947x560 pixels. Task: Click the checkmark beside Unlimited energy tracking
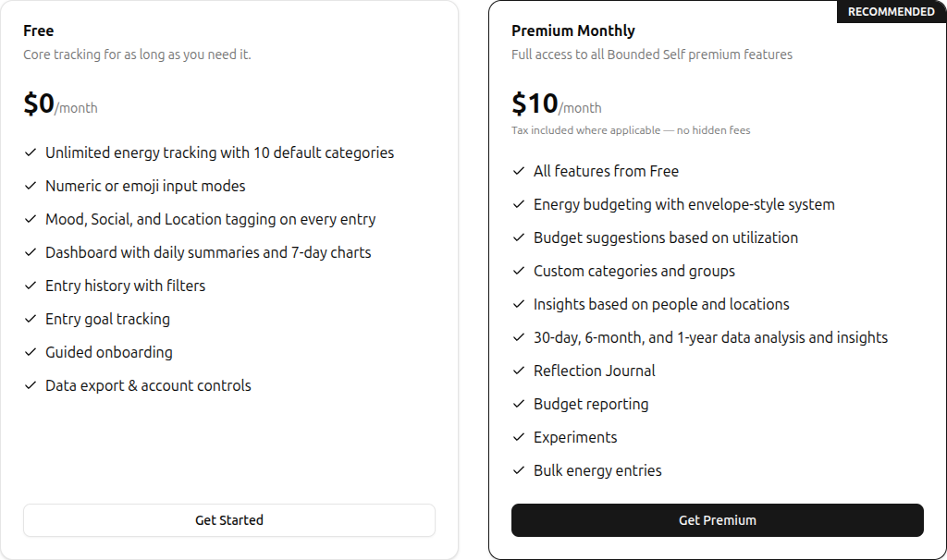tap(31, 152)
